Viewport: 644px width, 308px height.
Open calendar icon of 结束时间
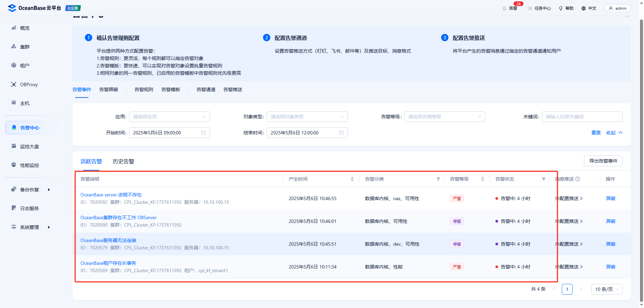(x=341, y=133)
